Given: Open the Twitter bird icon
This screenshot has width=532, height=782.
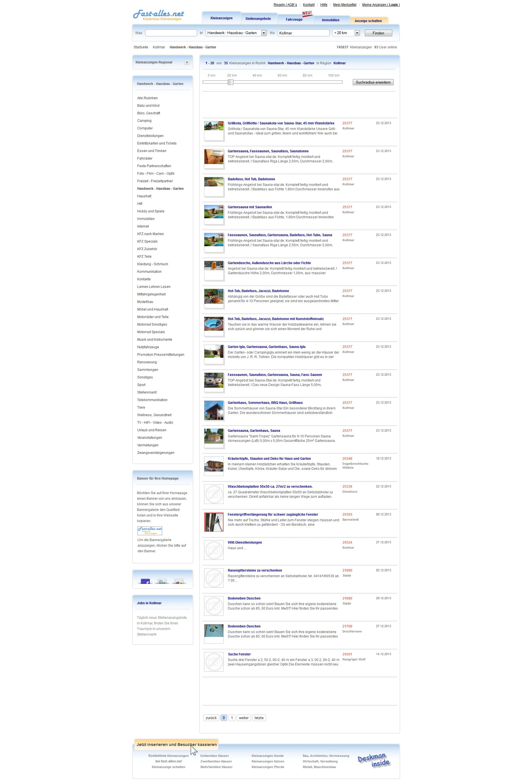Looking at the screenshot, I should click(162, 581).
